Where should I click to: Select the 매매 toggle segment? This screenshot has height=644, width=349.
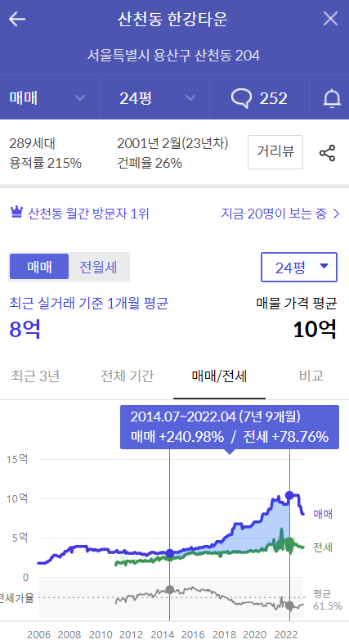[39, 267]
